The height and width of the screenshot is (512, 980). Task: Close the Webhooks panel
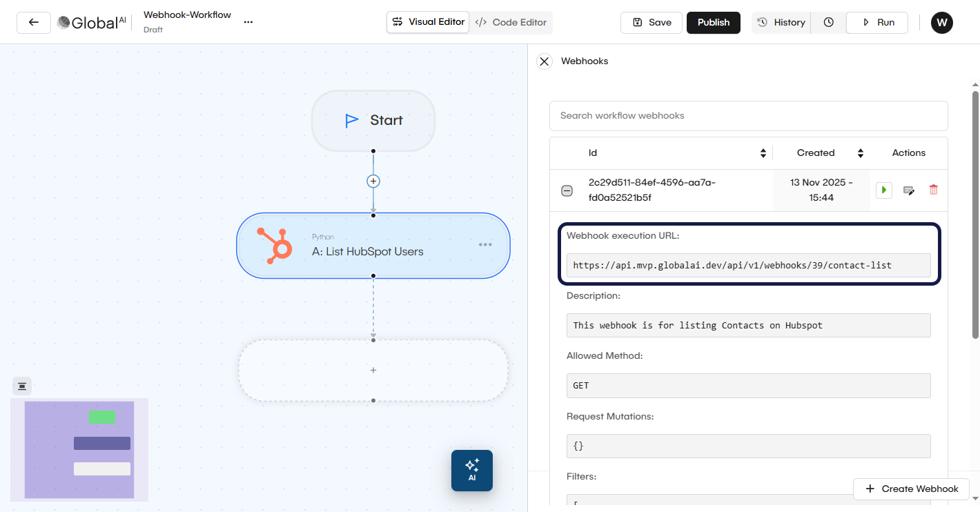(545, 61)
